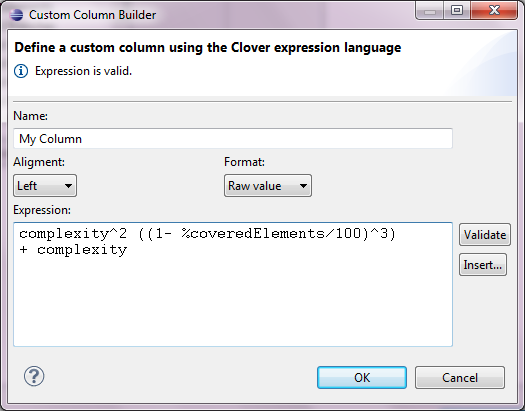Click the 'Name:' label
Viewport: 525px width, 411px height.
[30, 116]
